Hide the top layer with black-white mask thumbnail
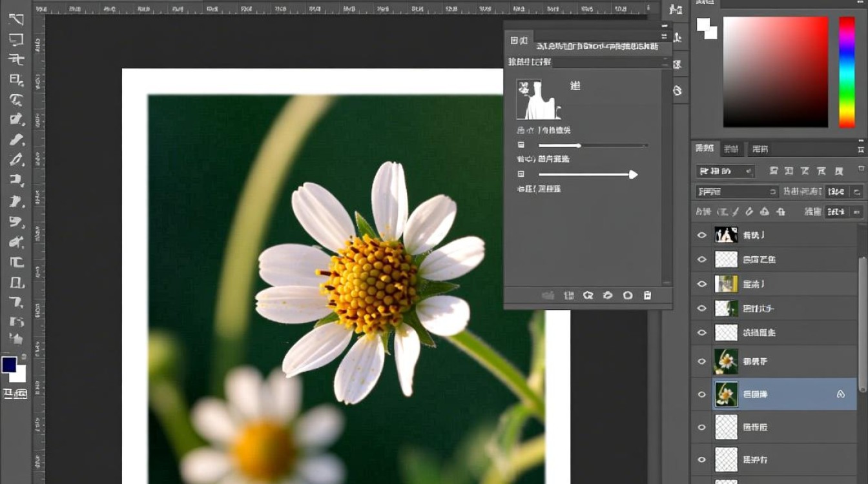868x484 pixels. [702, 236]
